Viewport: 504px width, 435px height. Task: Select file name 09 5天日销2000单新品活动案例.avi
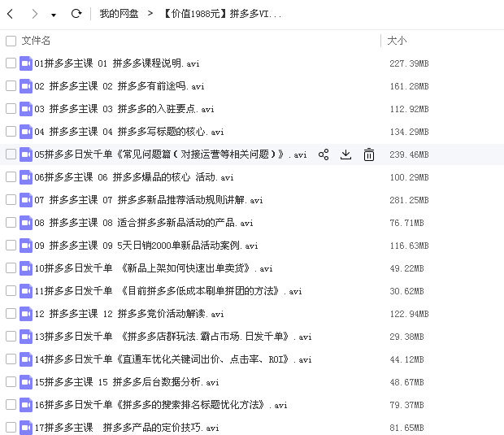point(146,246)
